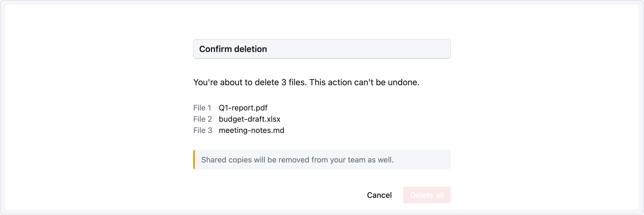Click the shared copies warning banner
644x215 pixels.
point(322,159)
